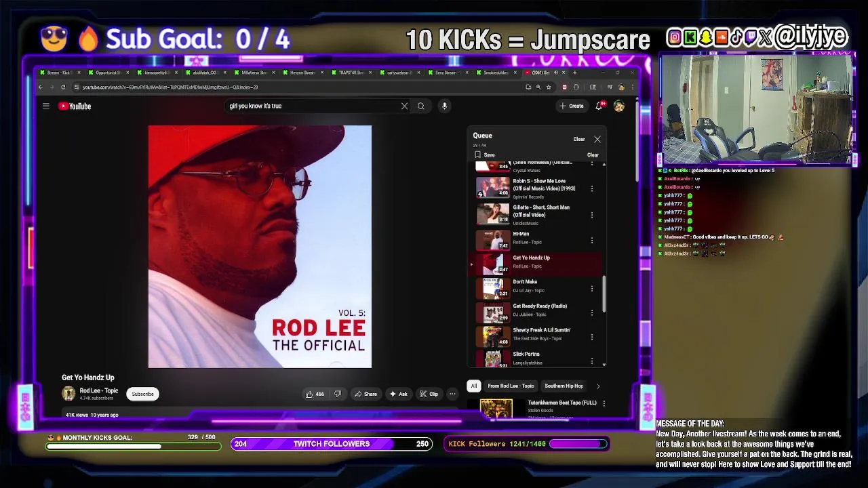Select the Southern Hip Hop chip
This screenshot has height=488, width=868.
564,386
